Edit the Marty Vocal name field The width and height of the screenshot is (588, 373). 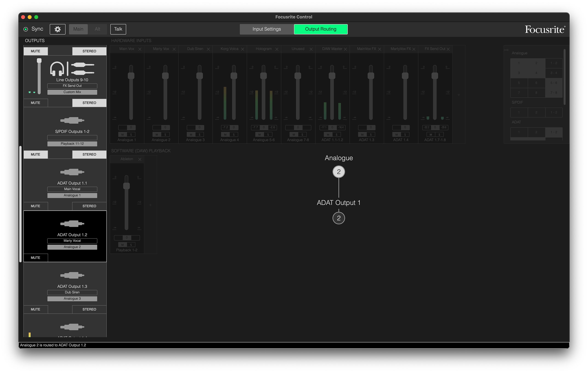(x=72, y=241)
